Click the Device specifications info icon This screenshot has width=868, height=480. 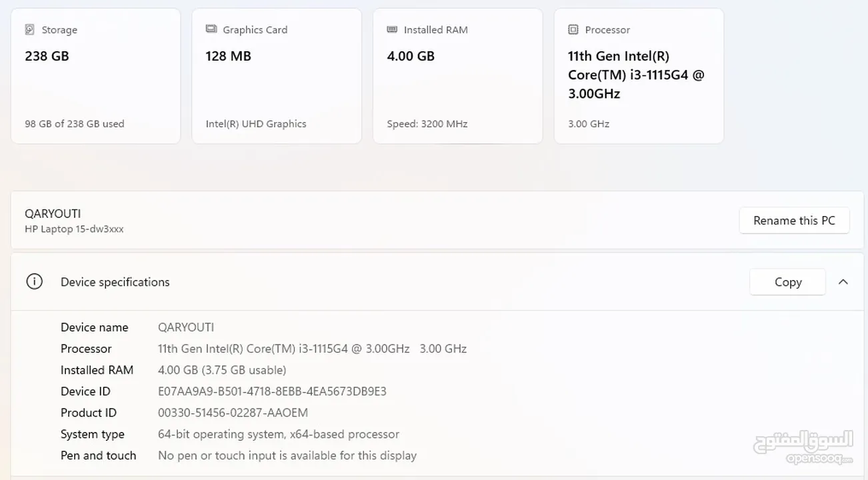pyautogui.click(x=34, y=281)
